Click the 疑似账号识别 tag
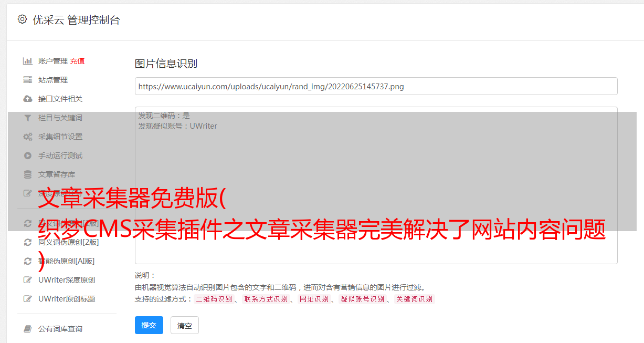 click(362, 299)
